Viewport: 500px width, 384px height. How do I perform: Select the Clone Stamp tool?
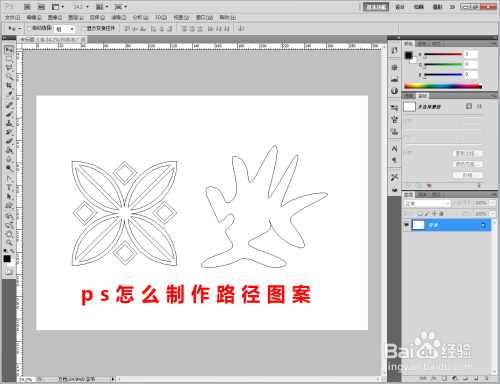coord(9,123)
